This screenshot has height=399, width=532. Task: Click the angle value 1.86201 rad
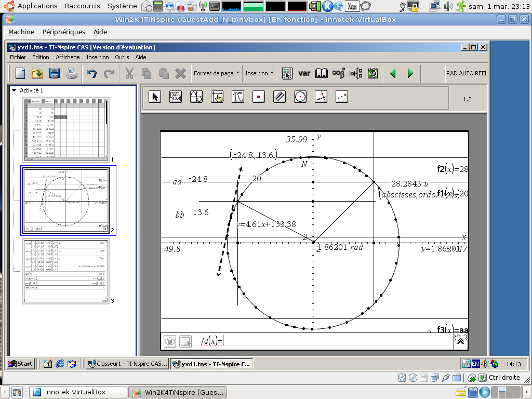point(341,247)
